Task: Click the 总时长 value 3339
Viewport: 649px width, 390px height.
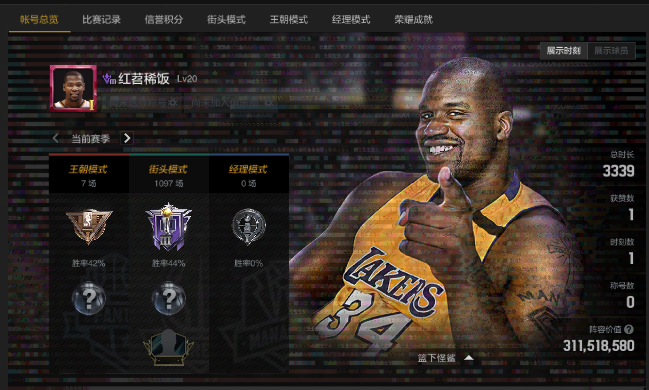Action: (618, 171)
